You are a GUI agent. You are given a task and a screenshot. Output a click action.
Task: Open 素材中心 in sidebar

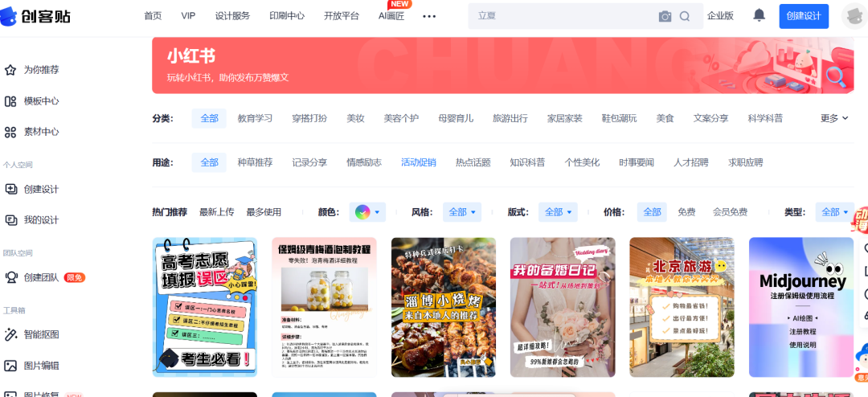pyautogui.click(x=42, y=133)
